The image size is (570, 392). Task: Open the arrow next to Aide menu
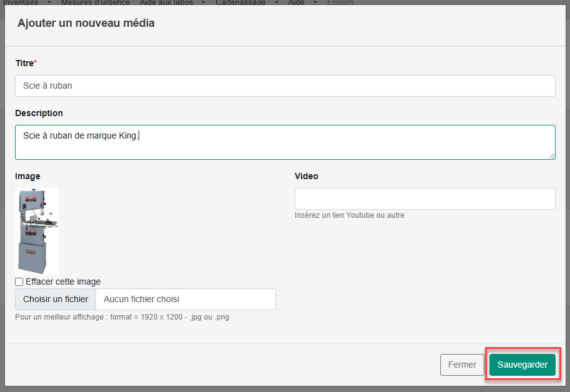(x=315, y=2)
